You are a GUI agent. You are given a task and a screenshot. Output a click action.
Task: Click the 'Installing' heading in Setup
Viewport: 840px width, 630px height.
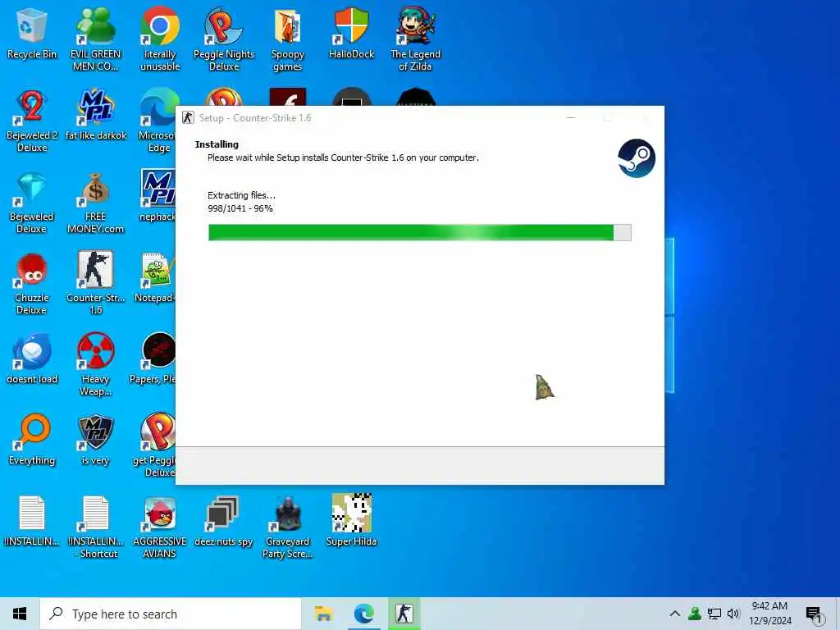217,144
